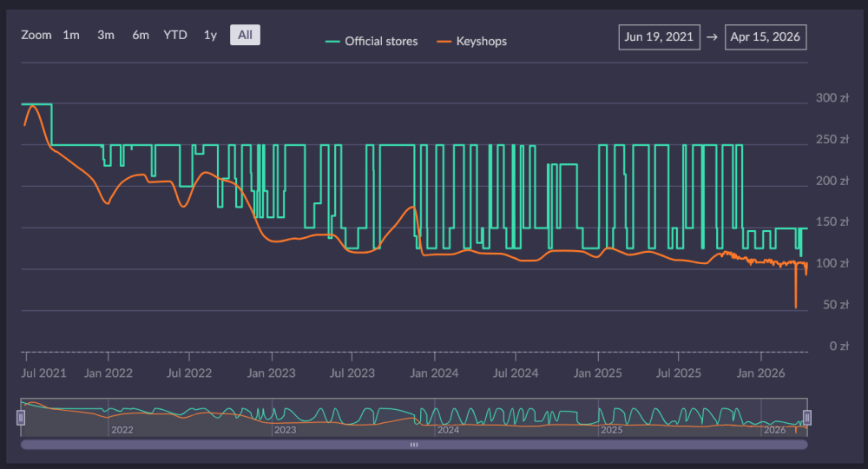868x469 pixels.
Task: Click 2022 in the navigator timeline
Action: pyautogui.click(x=122, y=430)
